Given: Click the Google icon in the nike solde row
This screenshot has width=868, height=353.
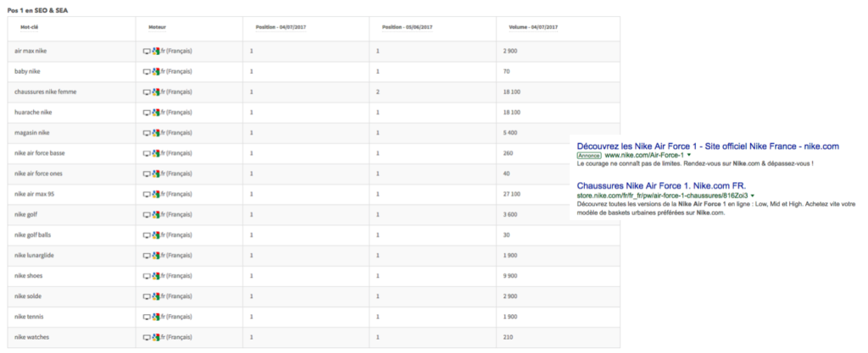Looking at the screenshot, I should point(156,296).
